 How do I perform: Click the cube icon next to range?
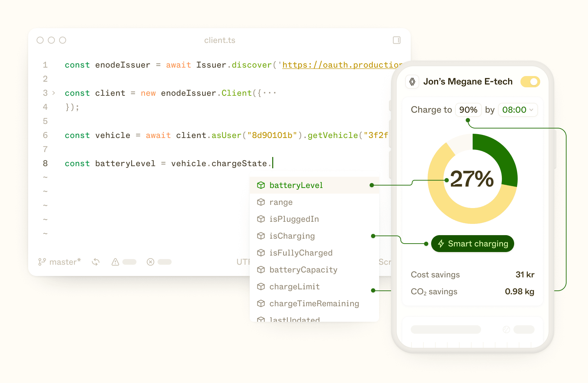[x=261, y=202]
